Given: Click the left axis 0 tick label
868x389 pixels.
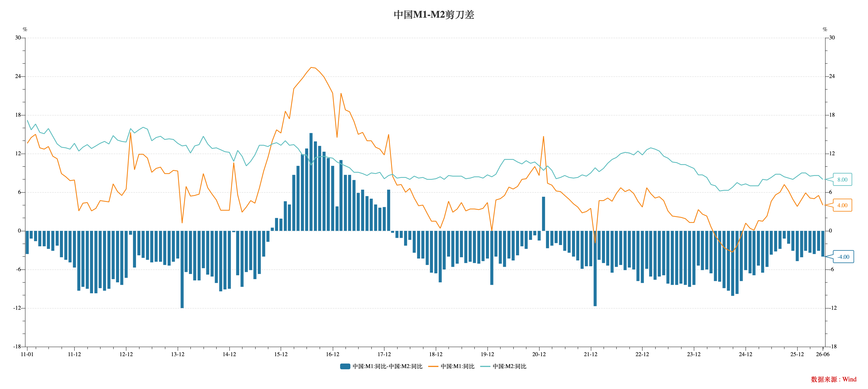Looking at the screenshot, I should pos(19,231).
